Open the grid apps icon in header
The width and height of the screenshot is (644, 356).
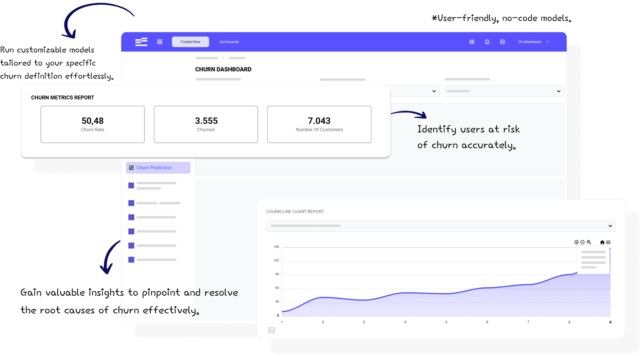[x=160, y=42]
